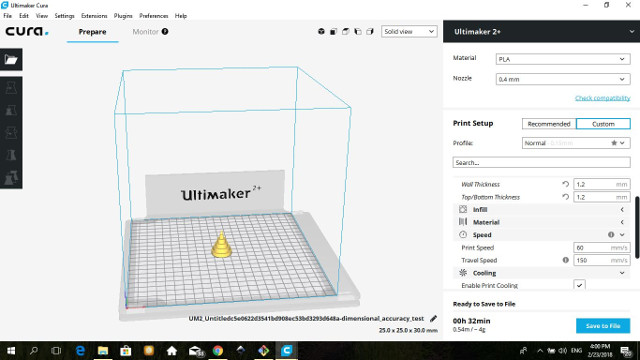Expand the Infill settings section
This screenshot has width=640, height=360.
542,209
